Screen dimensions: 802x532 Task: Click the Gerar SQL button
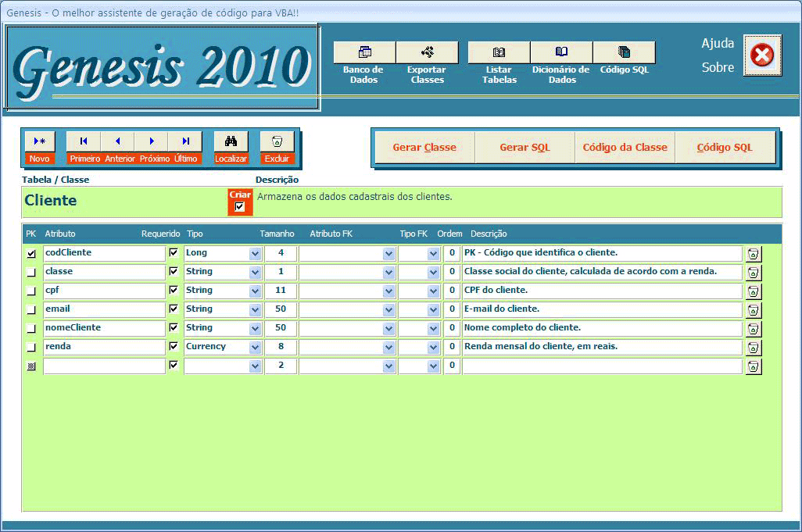(x=525, y=148)
